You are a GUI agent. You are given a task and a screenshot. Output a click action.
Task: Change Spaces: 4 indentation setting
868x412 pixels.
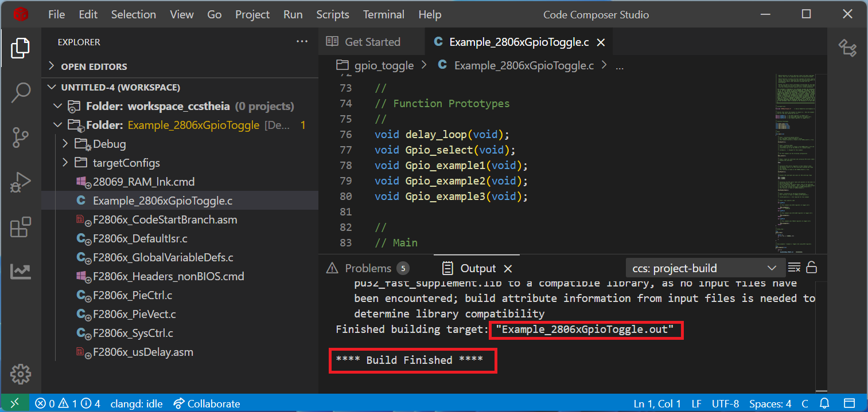pyautogui.click(x=770, y=403)
